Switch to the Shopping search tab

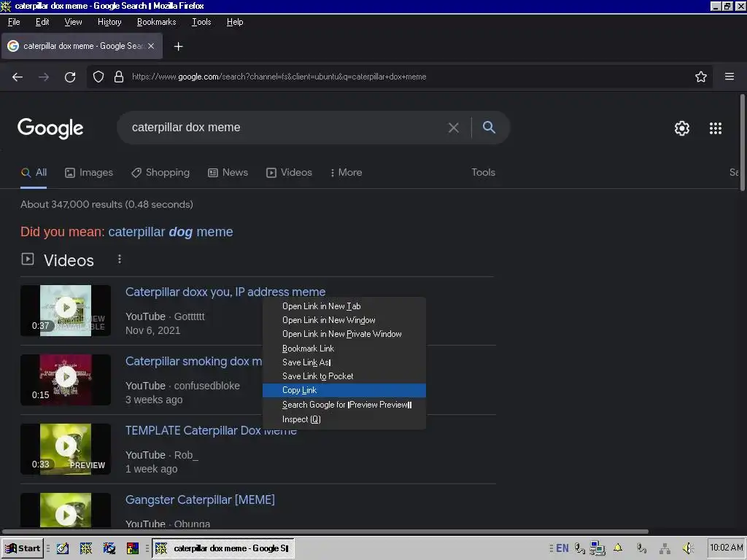[160, 172]
